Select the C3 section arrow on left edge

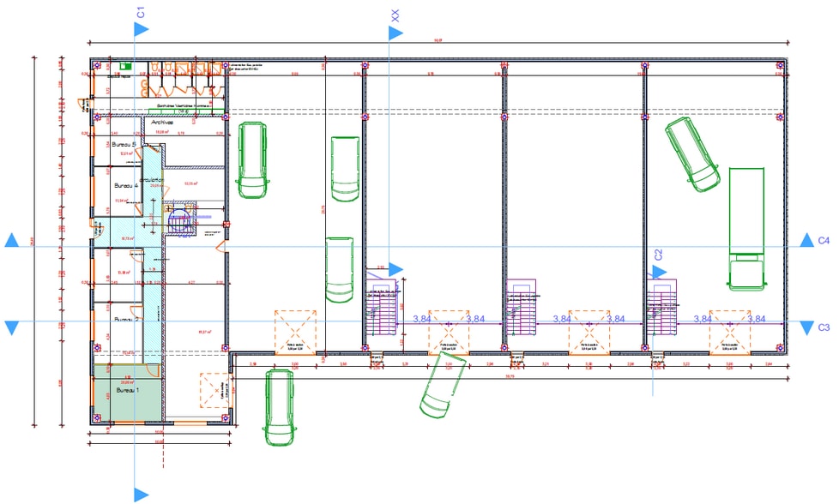pos(11,327)
